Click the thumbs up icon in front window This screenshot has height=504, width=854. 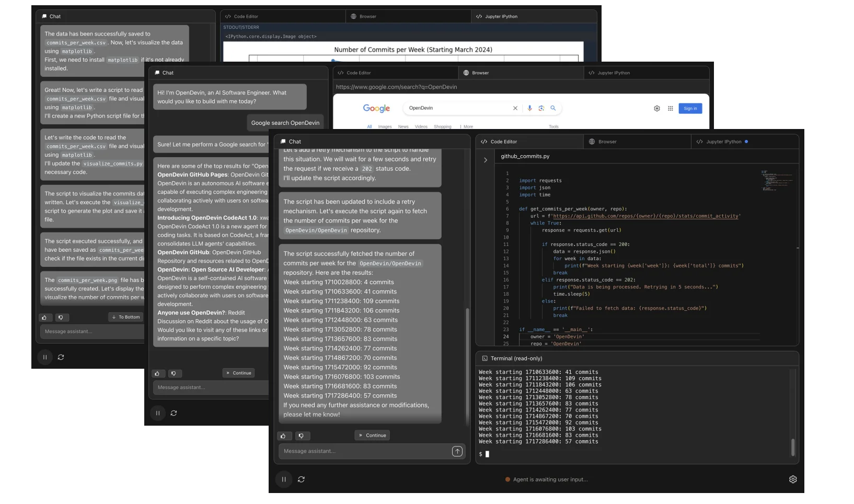point(283,436)
